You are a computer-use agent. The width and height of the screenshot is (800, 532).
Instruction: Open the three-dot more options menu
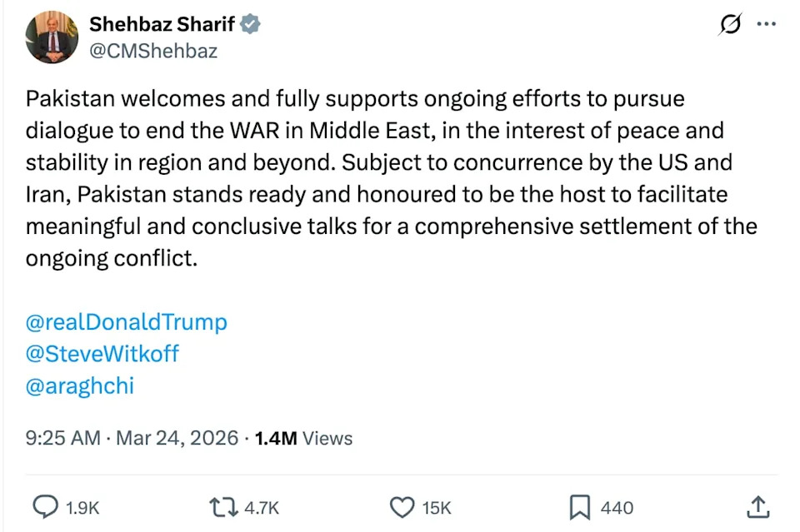tap(766, 24)
